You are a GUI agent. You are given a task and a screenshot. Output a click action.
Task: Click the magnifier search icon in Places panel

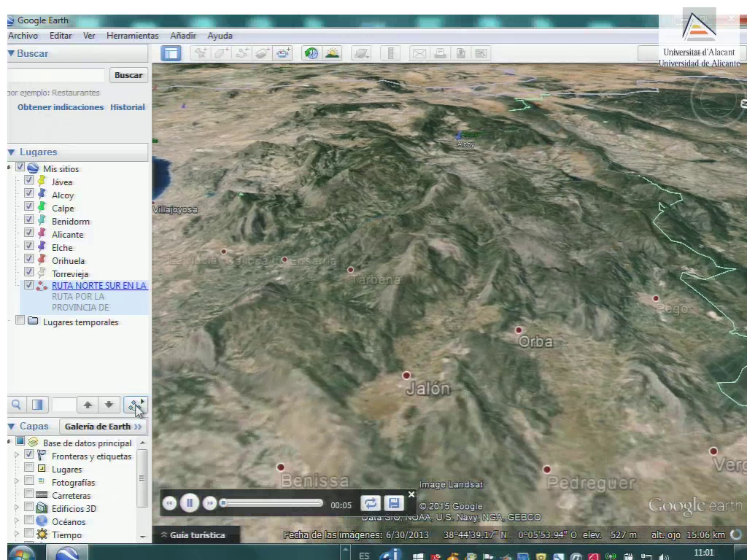pyautogui.click(x=16, y=405)
